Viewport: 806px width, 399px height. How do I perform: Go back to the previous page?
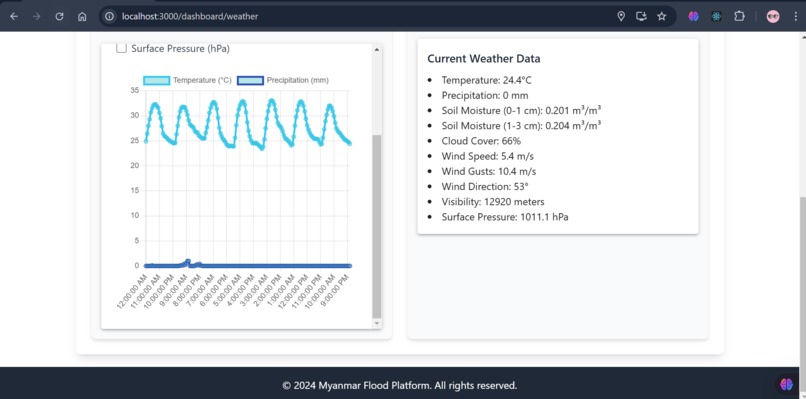14,16
